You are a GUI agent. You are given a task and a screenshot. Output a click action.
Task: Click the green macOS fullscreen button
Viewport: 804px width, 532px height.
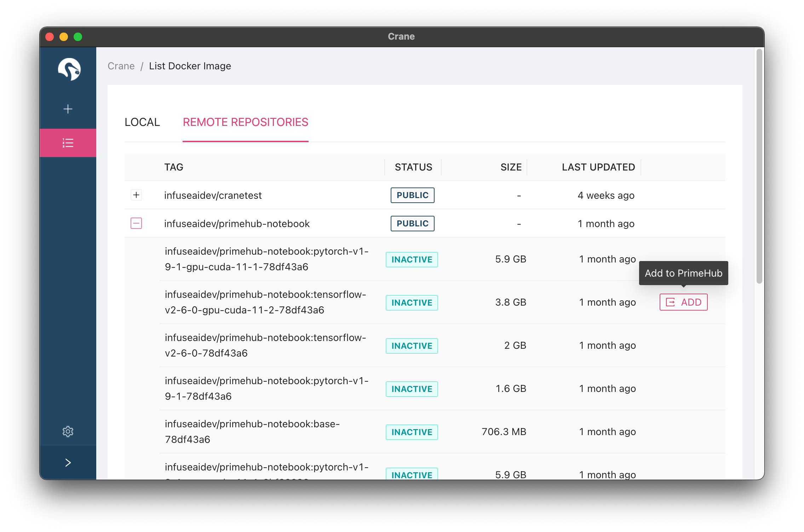pos(78,37)
